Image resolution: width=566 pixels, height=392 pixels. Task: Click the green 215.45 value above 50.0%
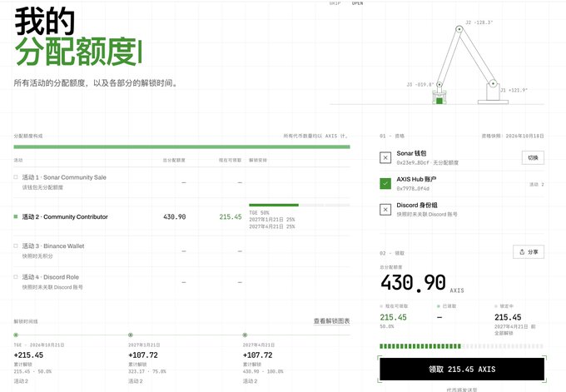(393, 317)
